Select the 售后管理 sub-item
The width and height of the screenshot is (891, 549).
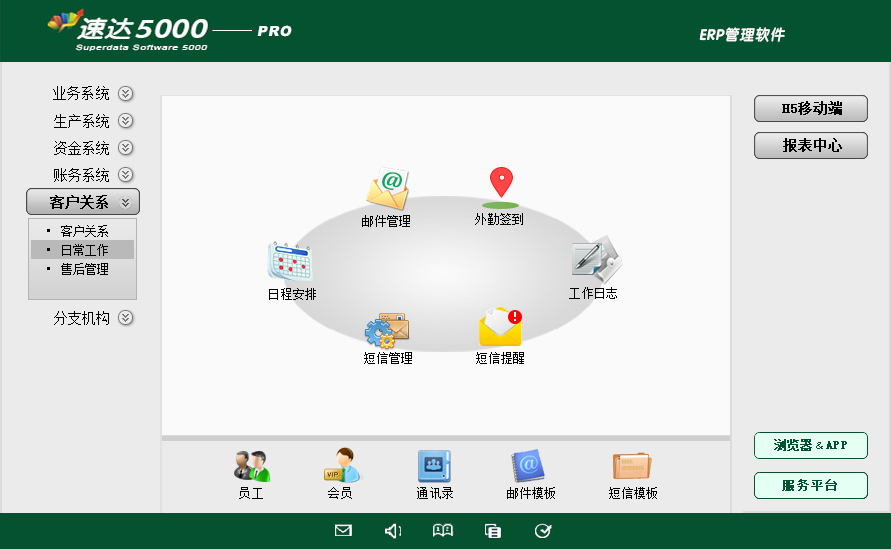[x=84, y=269]
